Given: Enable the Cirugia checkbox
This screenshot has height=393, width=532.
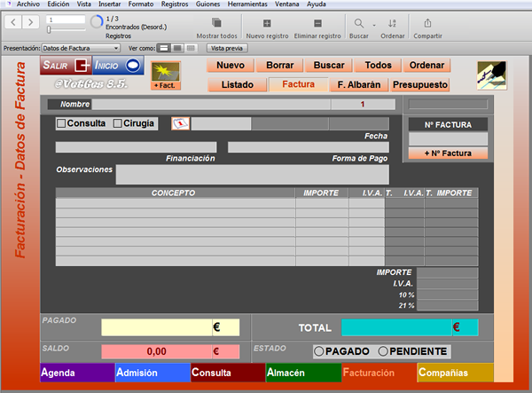Looking at the screenshot, I should (x=117, y=123).
